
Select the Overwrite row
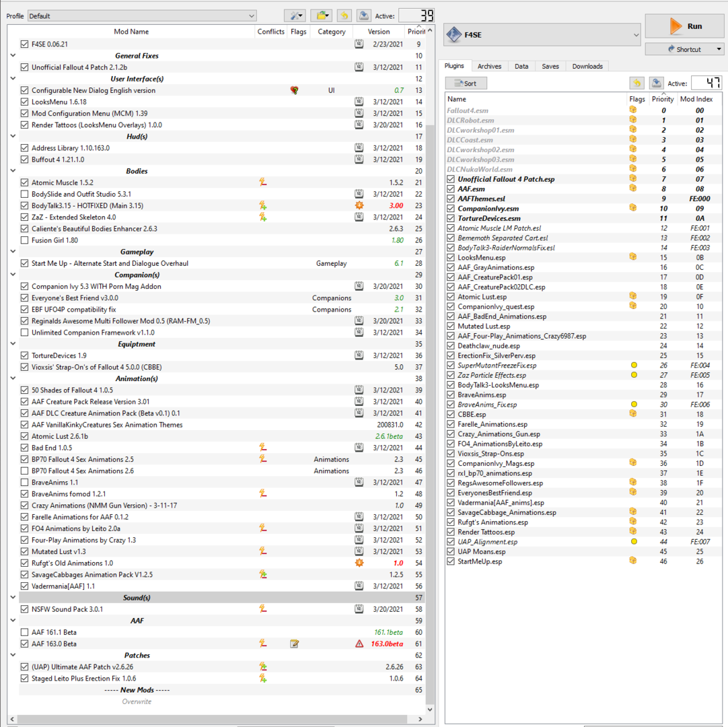[221, 701]
